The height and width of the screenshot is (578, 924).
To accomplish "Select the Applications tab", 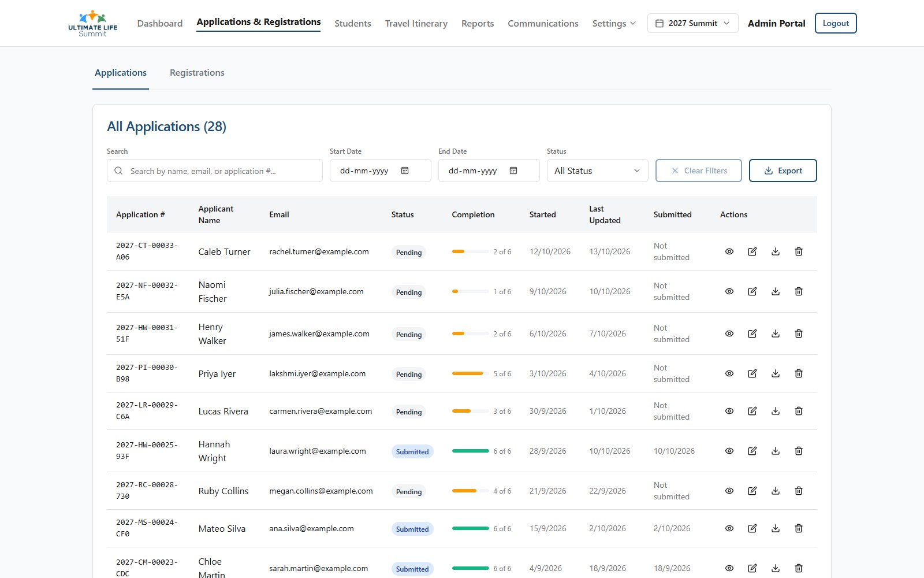I will pos(121,73).
